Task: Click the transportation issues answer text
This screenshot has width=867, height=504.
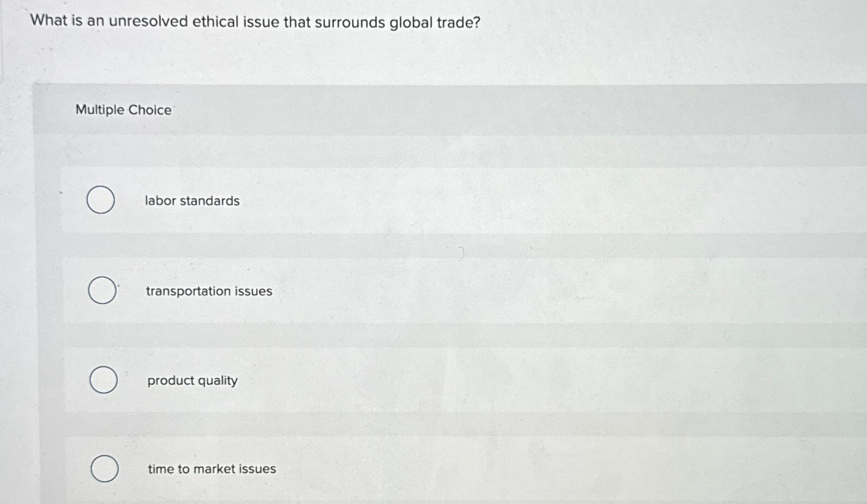Action: pyautogui.click(x=209, y=291)
